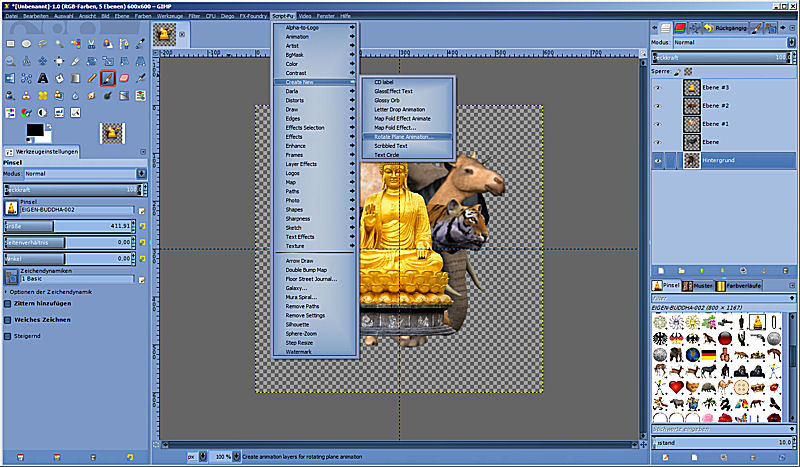
Task: Click new layer icon below layers list
Action: [661, 271]
